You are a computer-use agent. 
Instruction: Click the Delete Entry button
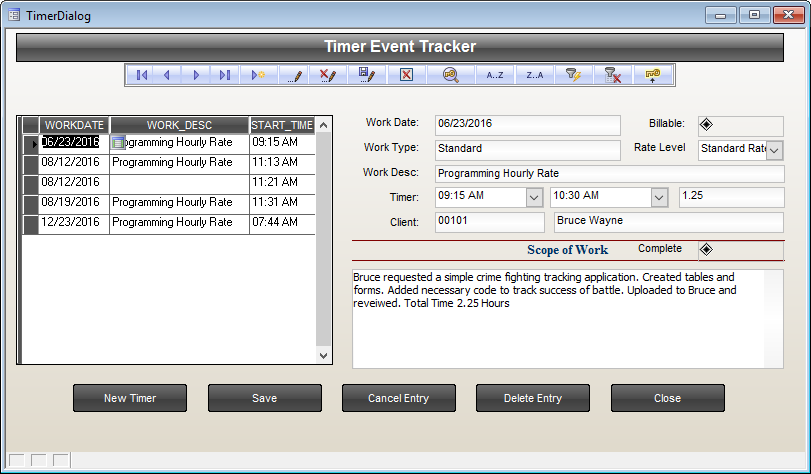pyautogui.click(x=533, y=398)
